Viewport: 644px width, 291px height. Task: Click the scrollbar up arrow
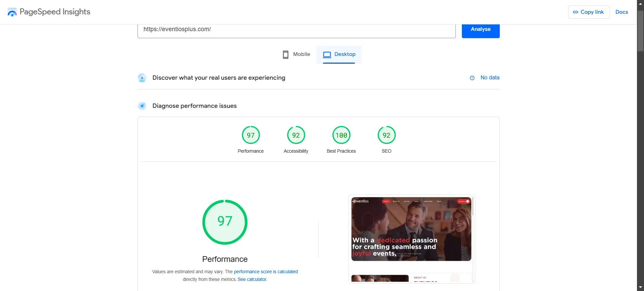click(641, 3)
